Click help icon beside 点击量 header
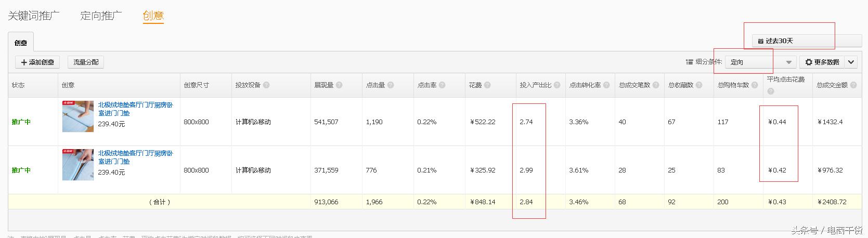 tap(391, 85)
